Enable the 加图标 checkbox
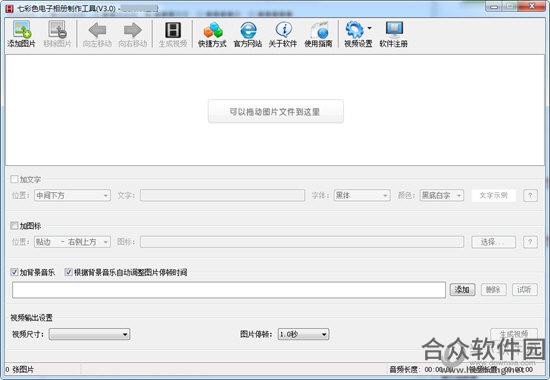 pyautogui.click(x=14, y=226)
